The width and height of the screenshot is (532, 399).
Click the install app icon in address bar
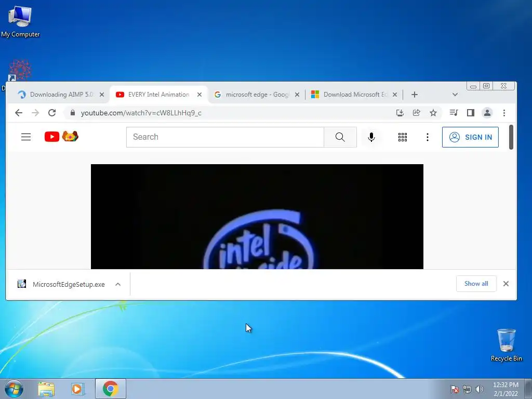400,113
